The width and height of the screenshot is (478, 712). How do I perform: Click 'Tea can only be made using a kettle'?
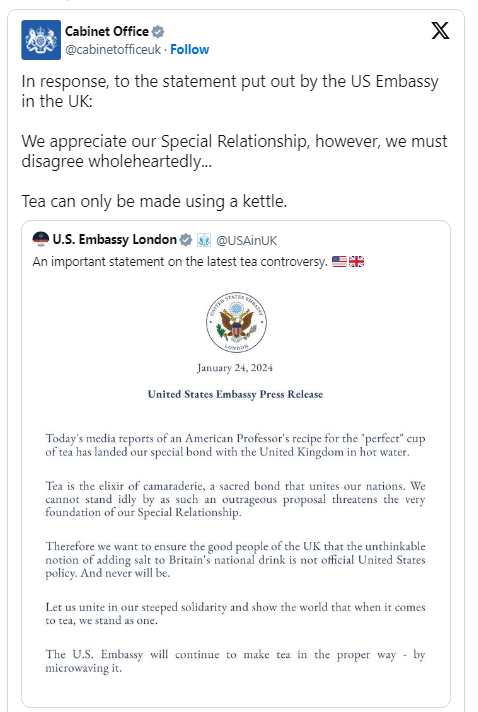coord(154,201)
